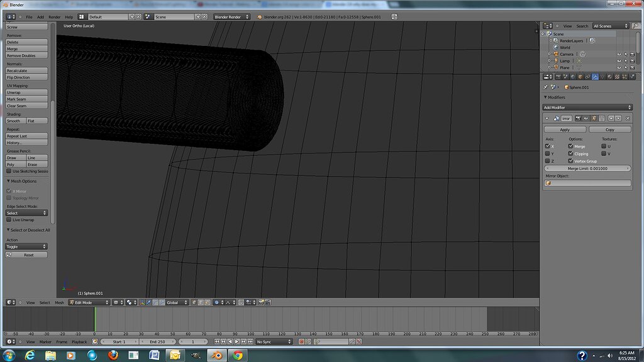This screenshot has height=362, width=644.
Task: Enable the U textures checkbox
Action: point(604,146)
